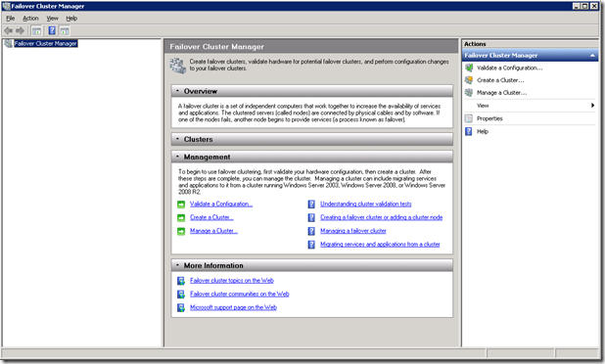Collapse the Management section
Viewport: 605px width, 364px height.
click(177, 157)
